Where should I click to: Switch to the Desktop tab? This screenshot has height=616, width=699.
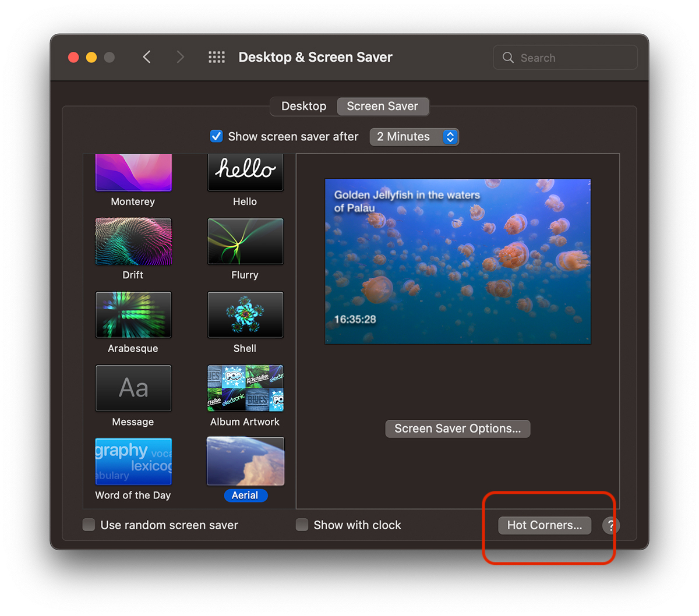303,106
